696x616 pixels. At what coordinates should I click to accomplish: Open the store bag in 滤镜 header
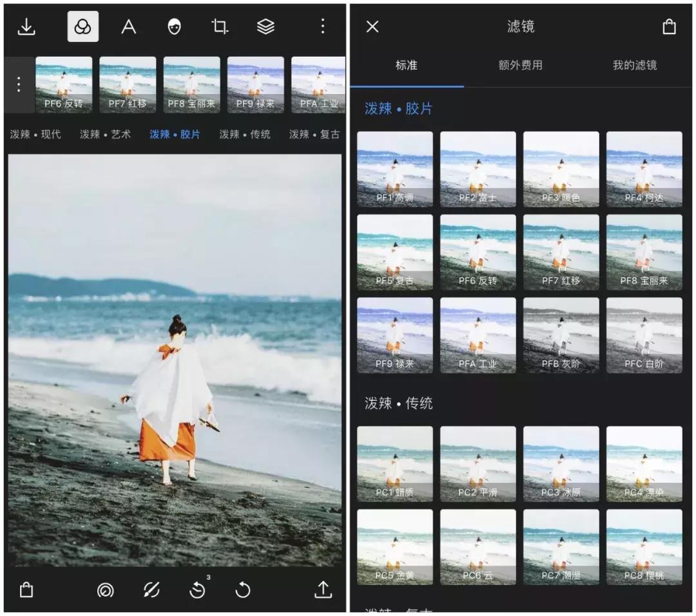(x=669, y=26)
